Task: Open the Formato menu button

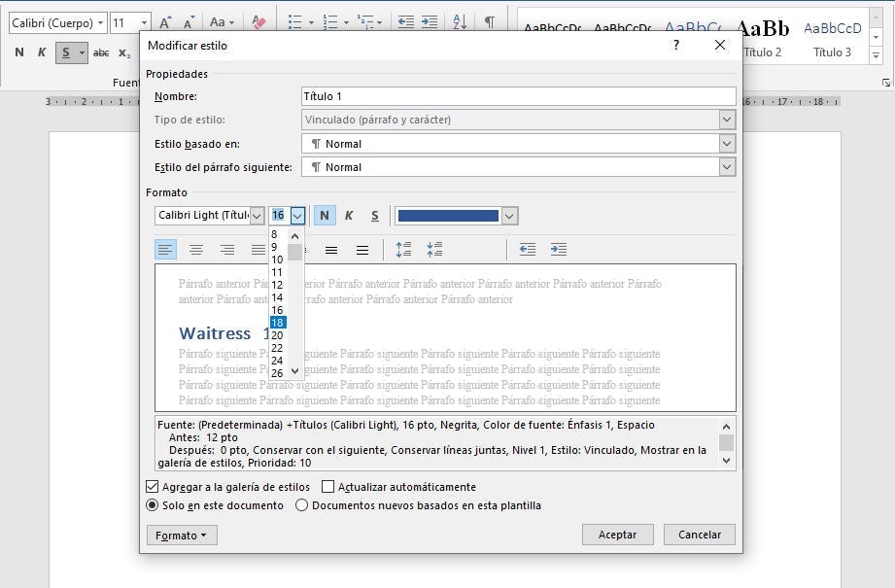Action: coord(182,535)
